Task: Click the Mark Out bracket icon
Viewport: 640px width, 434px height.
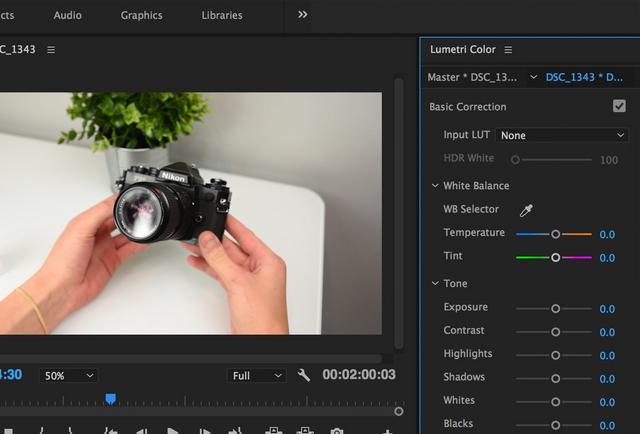Action: click(70, 431)
